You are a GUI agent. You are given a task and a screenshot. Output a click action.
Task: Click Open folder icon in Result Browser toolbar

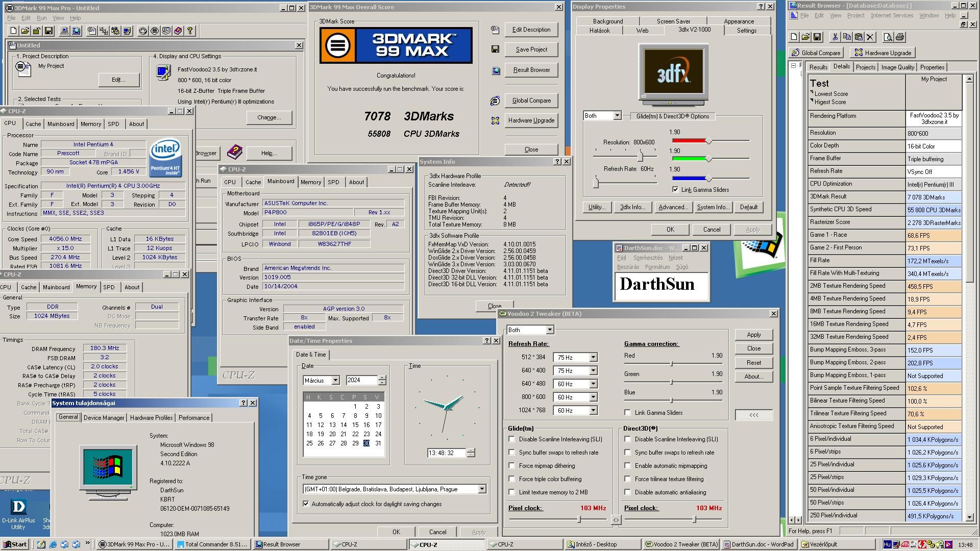pos(805,37)
